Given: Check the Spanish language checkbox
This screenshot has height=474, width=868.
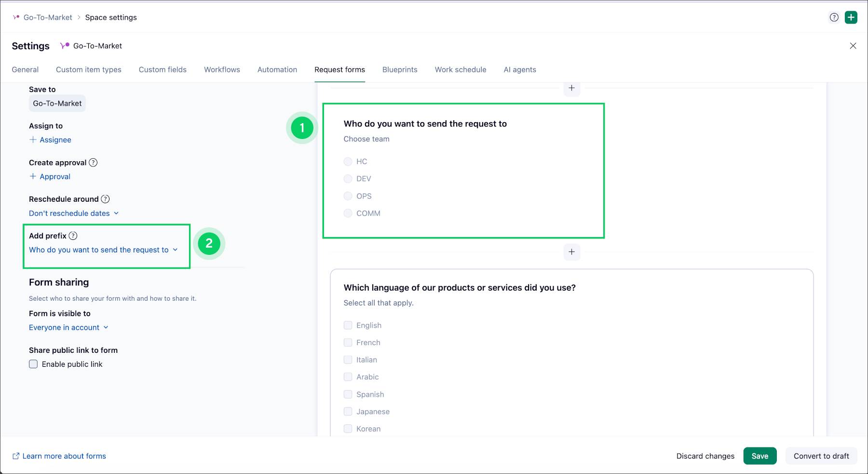Looking at the screenshot, I should coord(348,394).
